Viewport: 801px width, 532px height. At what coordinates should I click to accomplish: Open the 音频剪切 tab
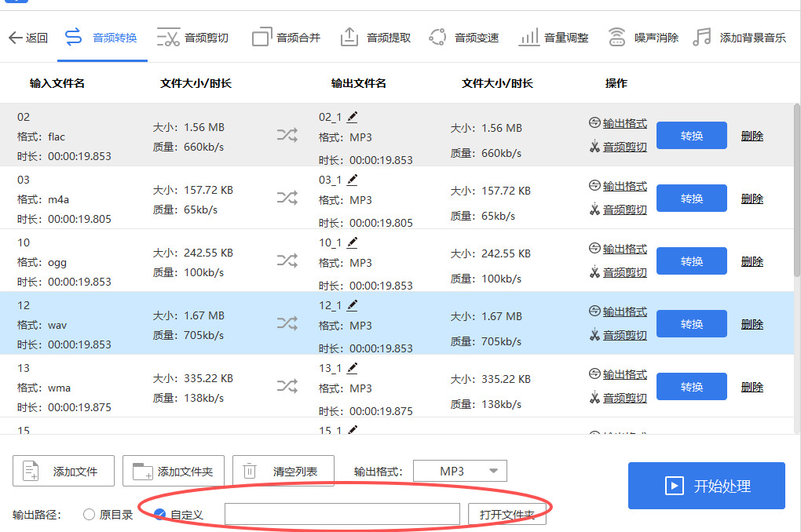(x=192, y=37)
